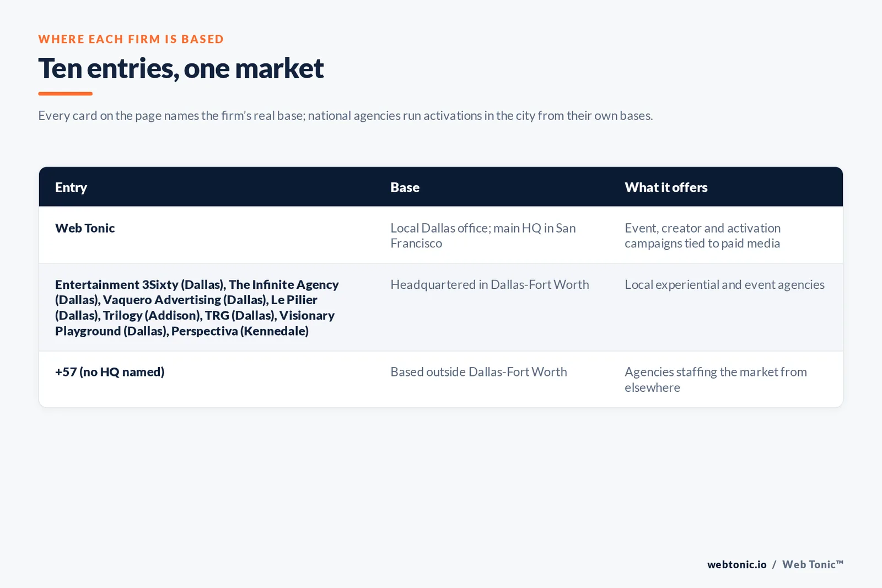Image resolution: width=882 pixels, height=588 pixels.
Task: Select the Web Tonic row name
Action: [x=85, y=228]
